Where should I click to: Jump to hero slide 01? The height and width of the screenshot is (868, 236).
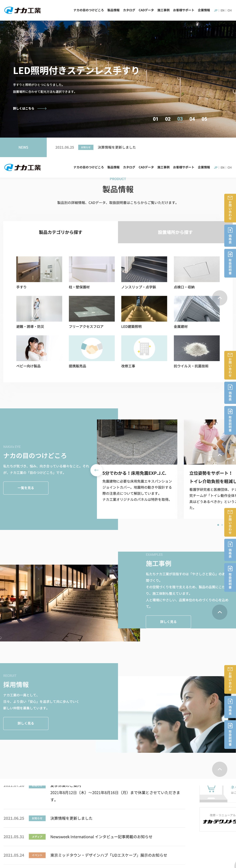pos(155,119)
